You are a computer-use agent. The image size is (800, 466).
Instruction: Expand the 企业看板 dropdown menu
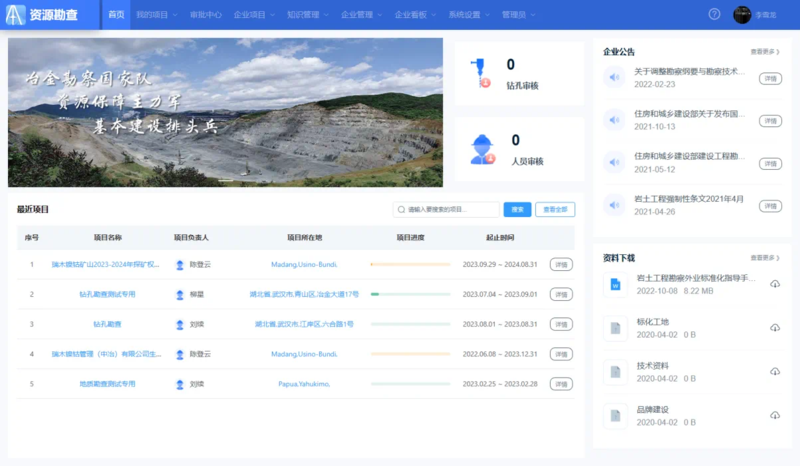415,15
